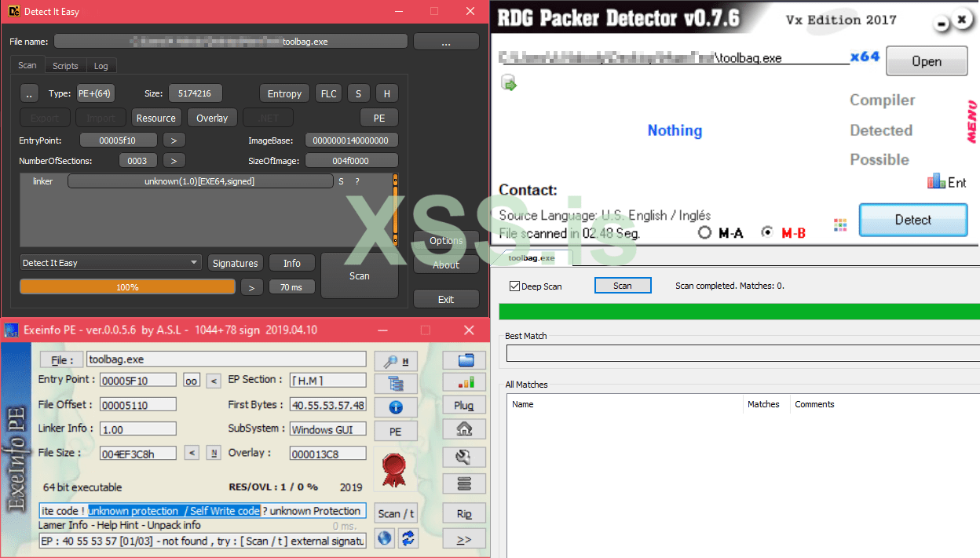Click the Detect It Easy title bar logo

tap(12, 12)
